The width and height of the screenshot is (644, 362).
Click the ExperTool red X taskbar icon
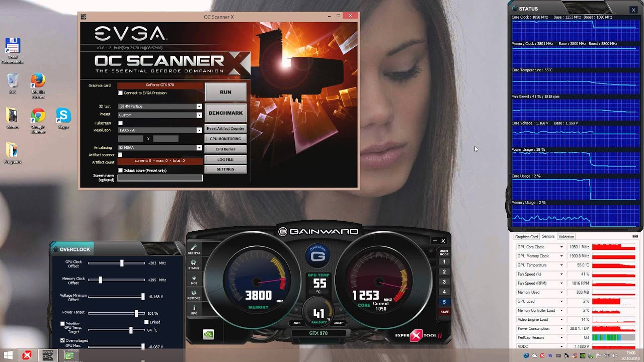pyautogui.click(x=27, y=355)
